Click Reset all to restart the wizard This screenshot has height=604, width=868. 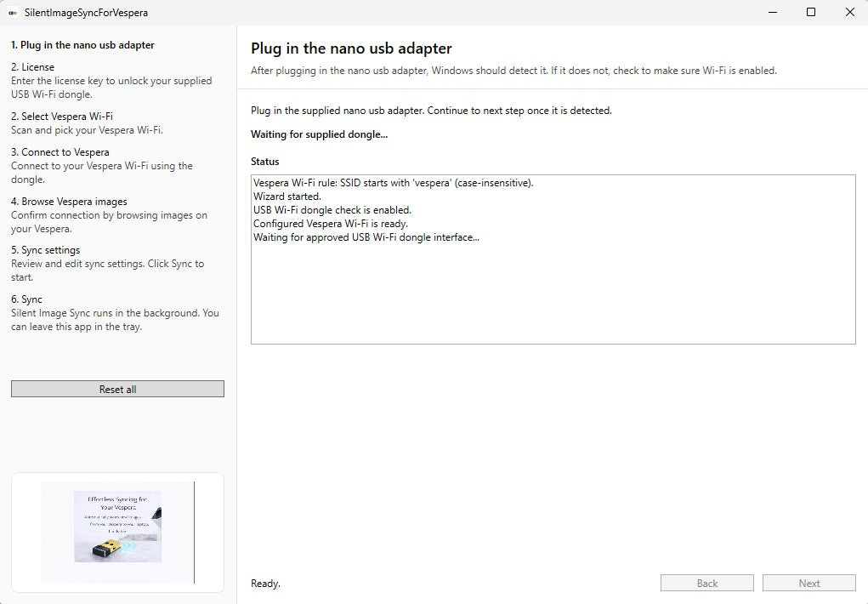(116, 389)
